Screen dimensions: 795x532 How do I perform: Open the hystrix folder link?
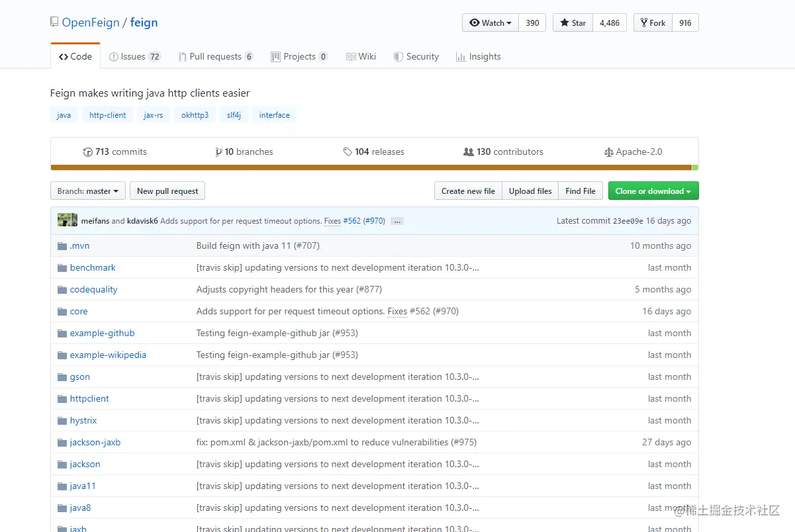click(x=83, y=420)
